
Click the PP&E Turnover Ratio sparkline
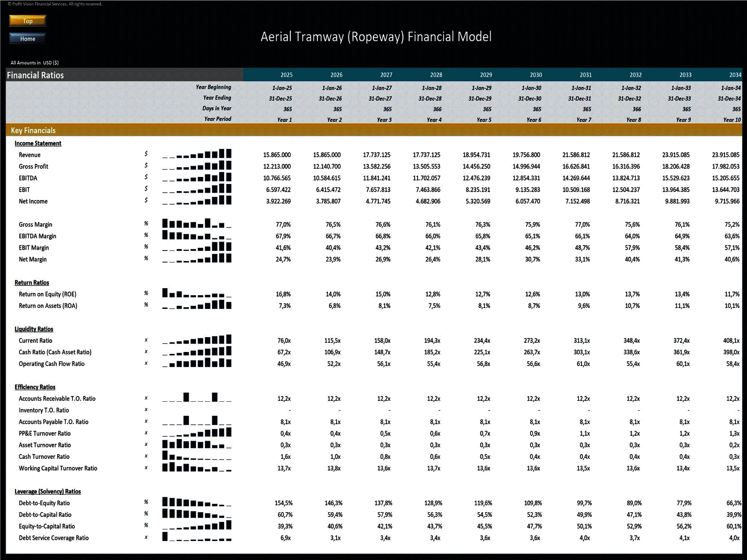197,432
